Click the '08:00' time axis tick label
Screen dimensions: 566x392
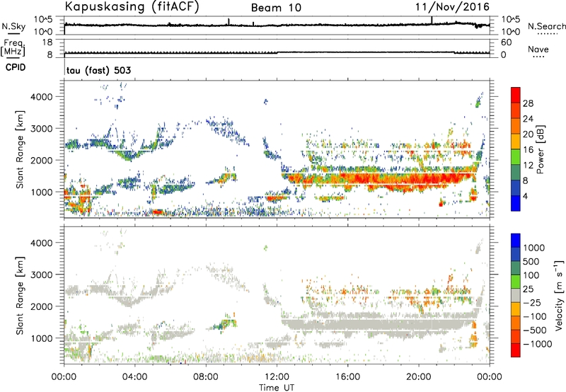(206, 377)
